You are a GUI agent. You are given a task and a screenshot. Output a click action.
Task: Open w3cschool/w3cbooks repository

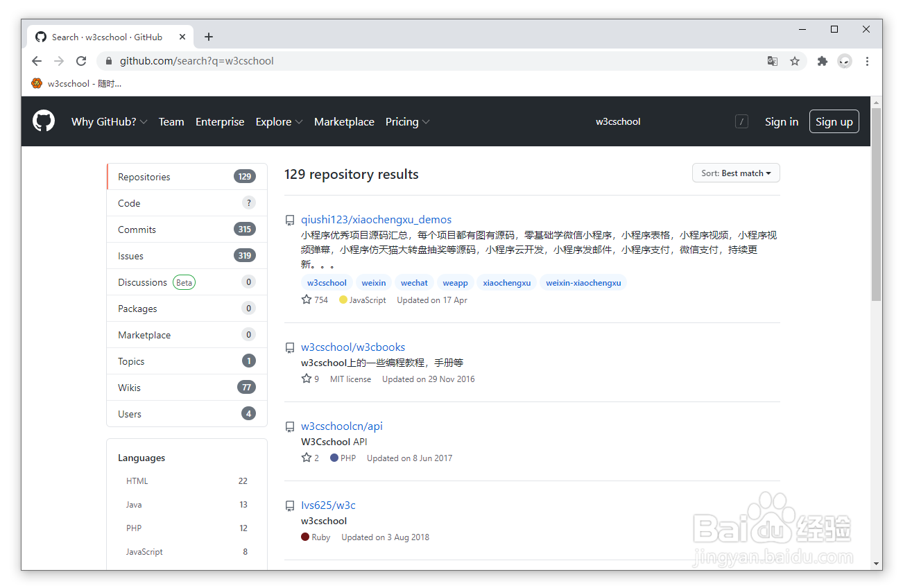(353, 347)
